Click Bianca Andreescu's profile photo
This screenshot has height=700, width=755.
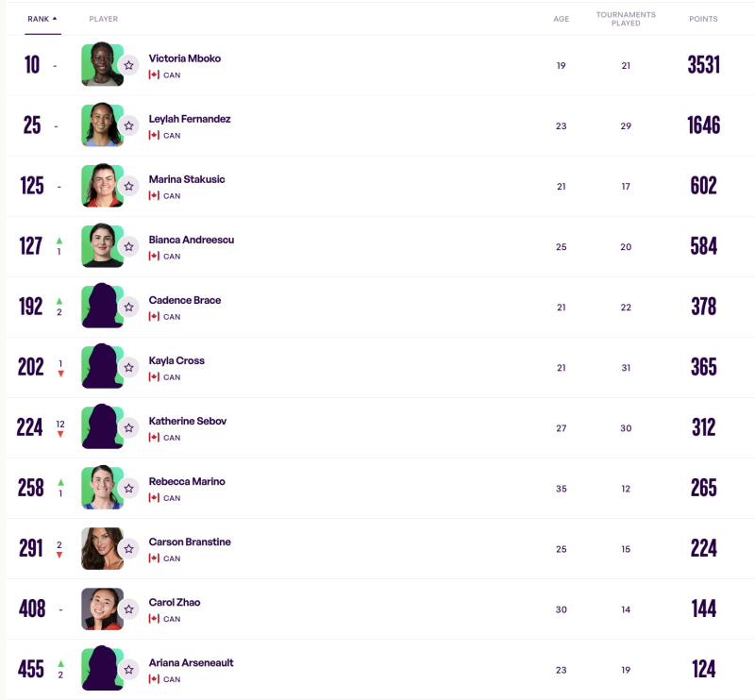pyautogui.click(x=100, y=245)
